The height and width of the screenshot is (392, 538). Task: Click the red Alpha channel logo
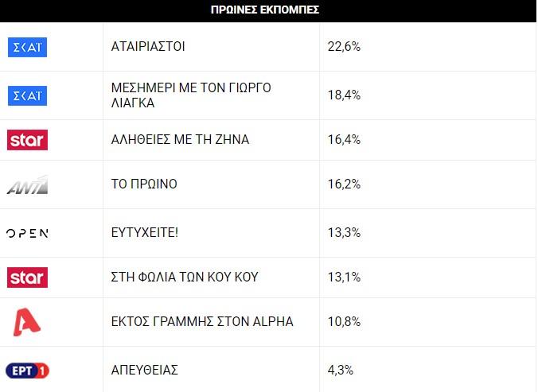point(27,322)
